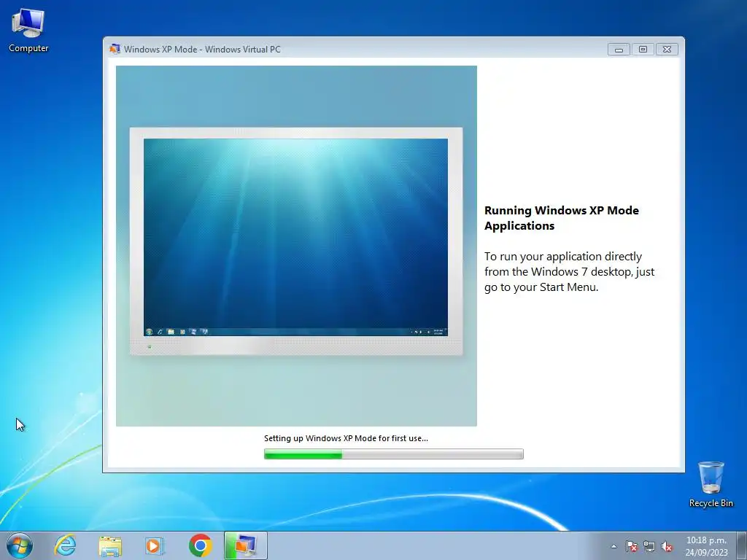Click the 'To run your application directly' paragraph
Image resolution: width=747 pixels, height=560 pixels.
click(569, 271)
